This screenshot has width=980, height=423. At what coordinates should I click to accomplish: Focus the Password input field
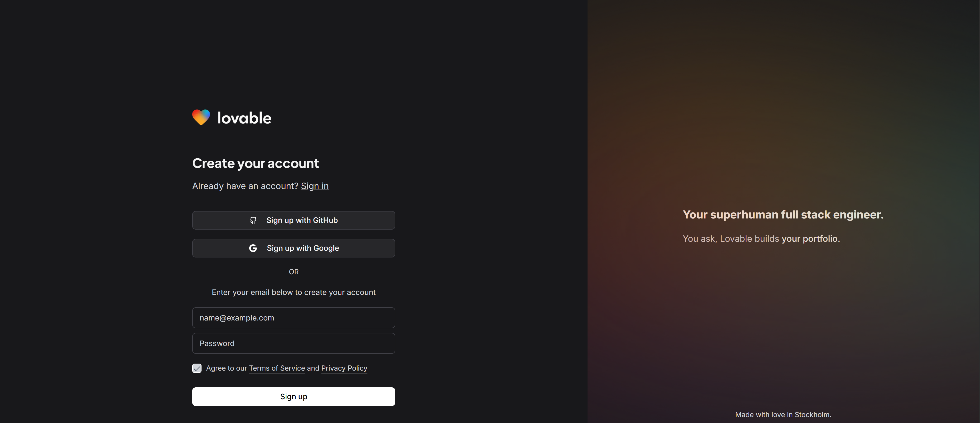293,343
